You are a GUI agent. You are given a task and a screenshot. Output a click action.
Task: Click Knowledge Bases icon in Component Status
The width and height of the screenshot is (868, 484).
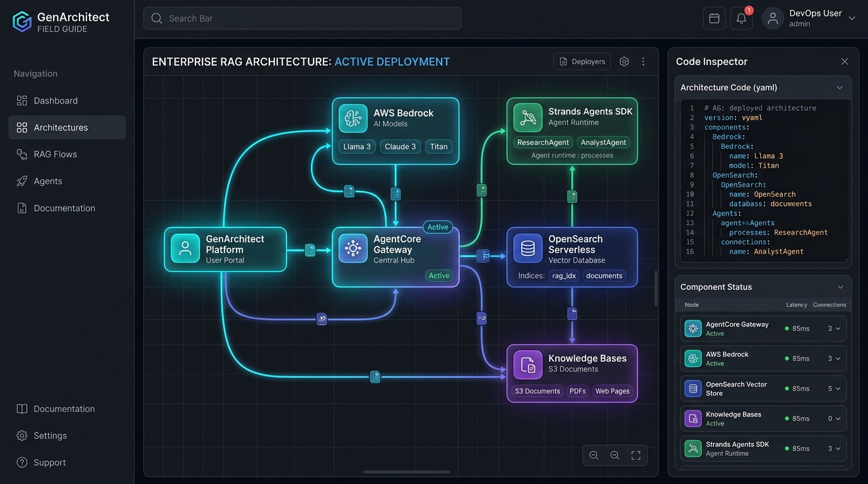click(693, 418)
